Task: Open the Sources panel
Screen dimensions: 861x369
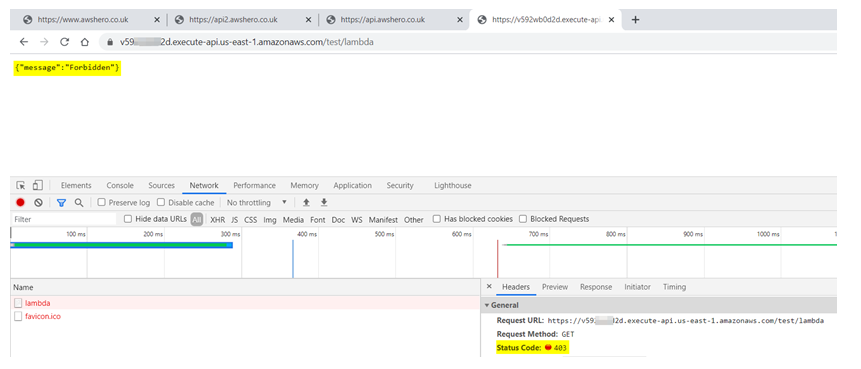Action: pyautogui.click(x=161, y=186)
